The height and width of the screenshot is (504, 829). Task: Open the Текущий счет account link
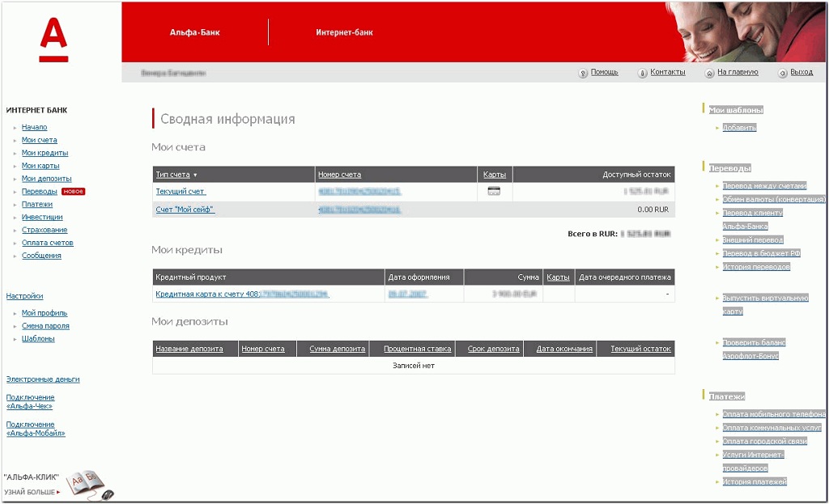[x=181, y=191]
